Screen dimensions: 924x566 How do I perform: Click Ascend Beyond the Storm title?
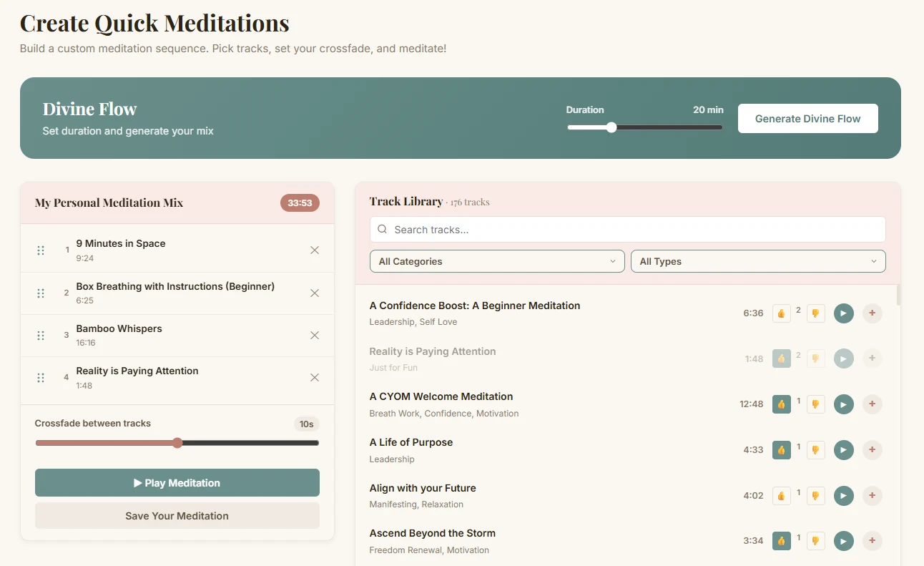[x=433, y=533]
